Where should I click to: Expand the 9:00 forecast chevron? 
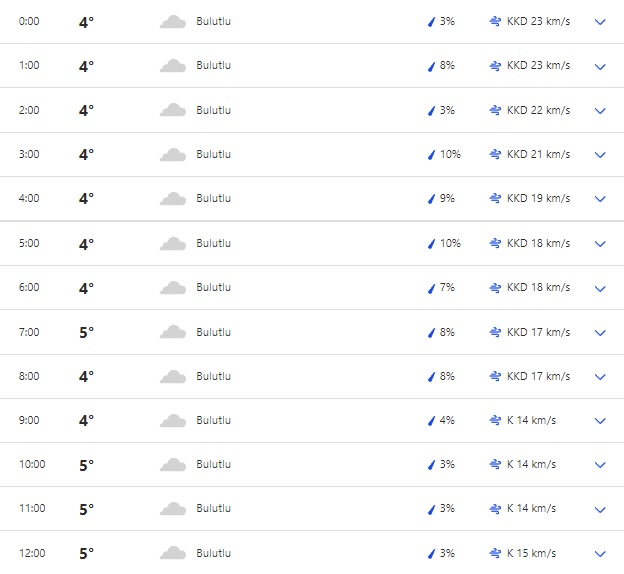[600, 421]
